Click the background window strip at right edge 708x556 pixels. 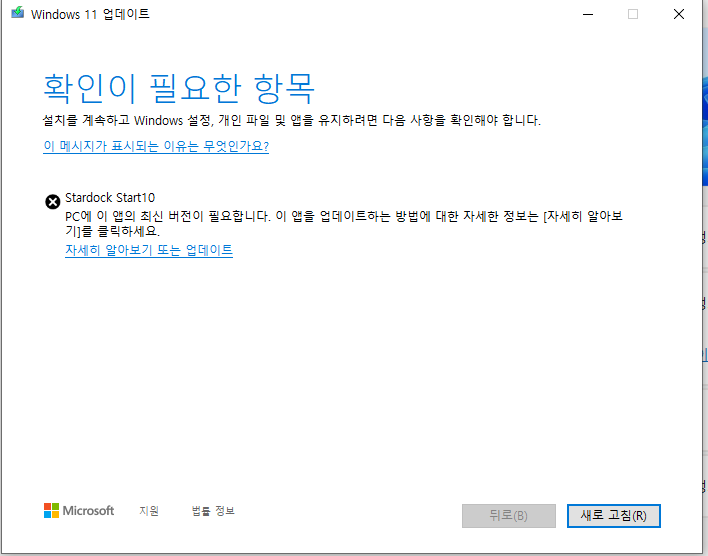coord(702,300)
